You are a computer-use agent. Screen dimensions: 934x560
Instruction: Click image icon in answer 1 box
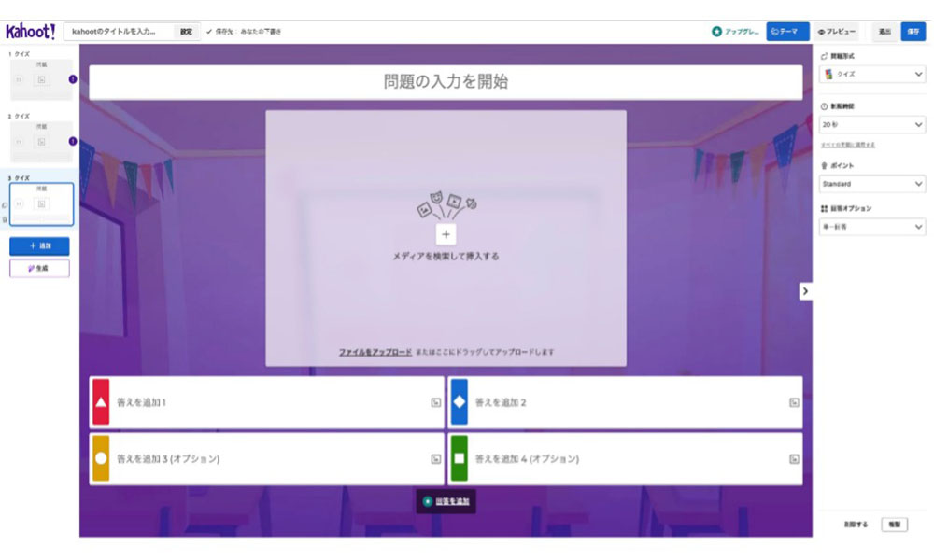(435, 403)
